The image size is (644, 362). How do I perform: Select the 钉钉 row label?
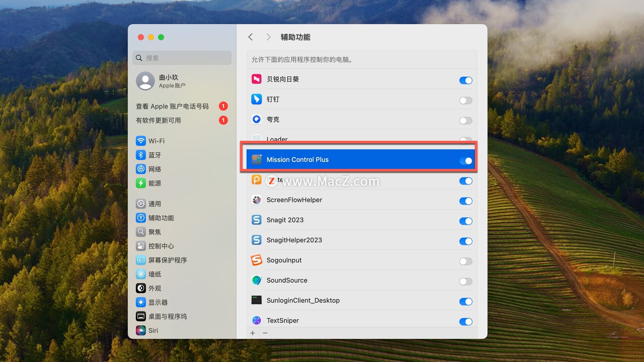pos(273,99)
